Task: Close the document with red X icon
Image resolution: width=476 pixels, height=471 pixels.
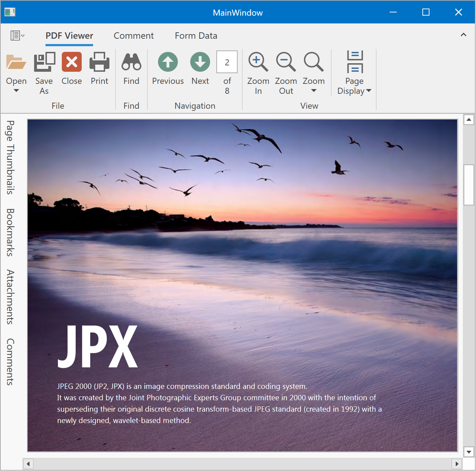Action: pos(72,62)
